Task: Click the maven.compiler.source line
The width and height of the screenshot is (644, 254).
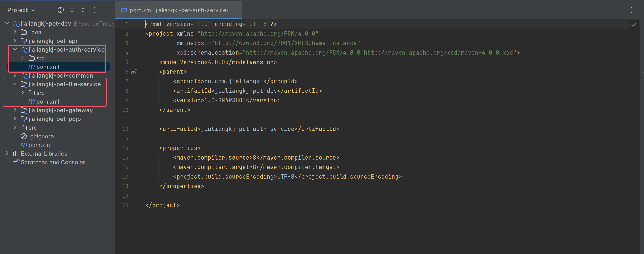Action: tap(256, 158)
